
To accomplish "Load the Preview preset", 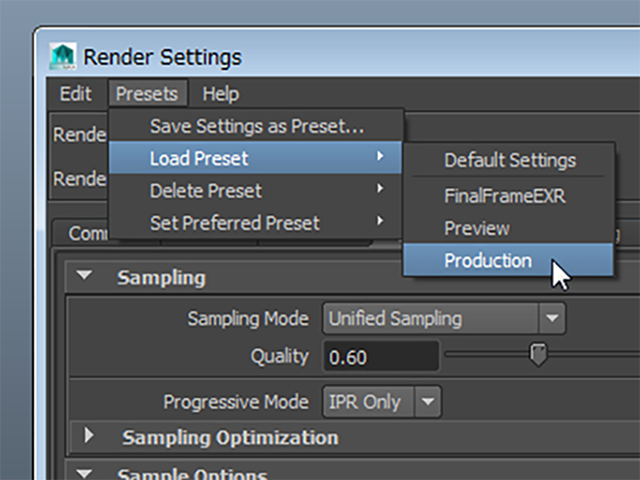I will click(x=509, y=228).
